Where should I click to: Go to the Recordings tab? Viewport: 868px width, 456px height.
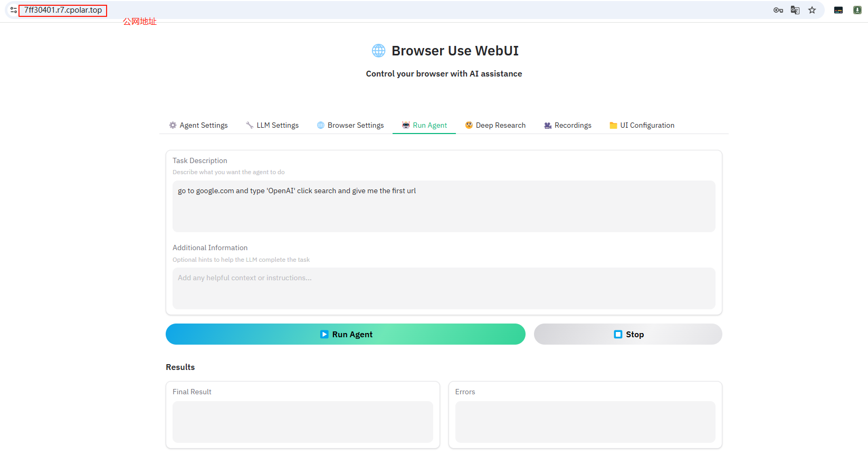[568, 125]
